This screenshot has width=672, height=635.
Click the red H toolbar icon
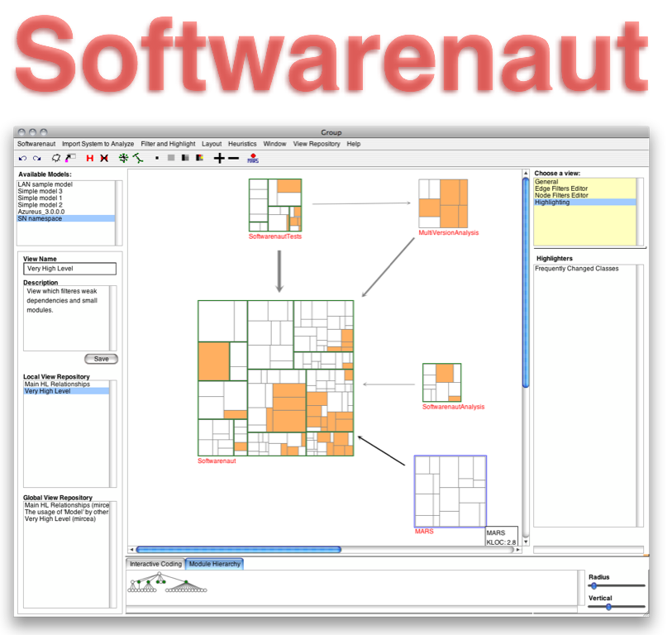click(89, 158)
